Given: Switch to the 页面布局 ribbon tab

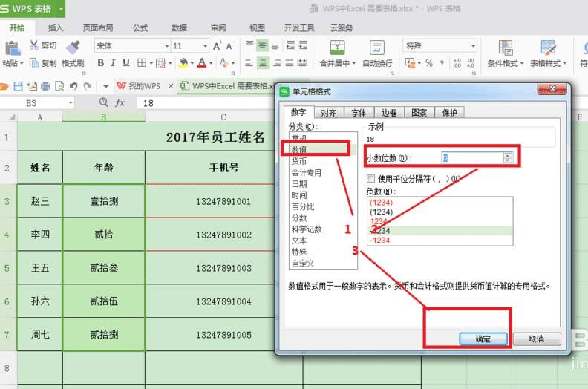Looking at the screenshot, I should (x=97, y=28).
